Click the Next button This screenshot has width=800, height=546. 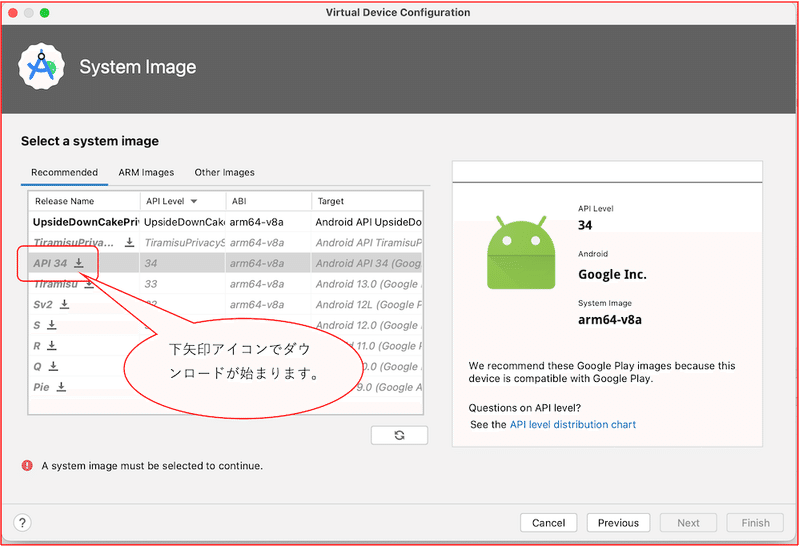coord(688,523)
